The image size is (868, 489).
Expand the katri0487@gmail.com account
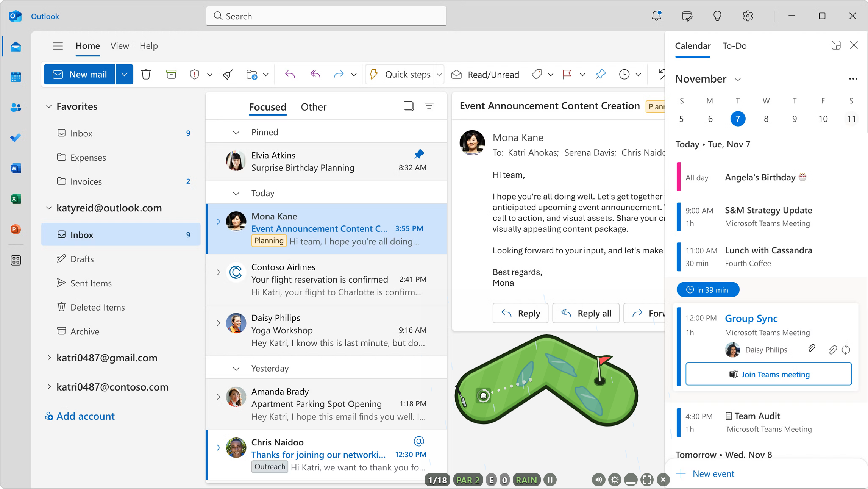(x=49, y=358)
